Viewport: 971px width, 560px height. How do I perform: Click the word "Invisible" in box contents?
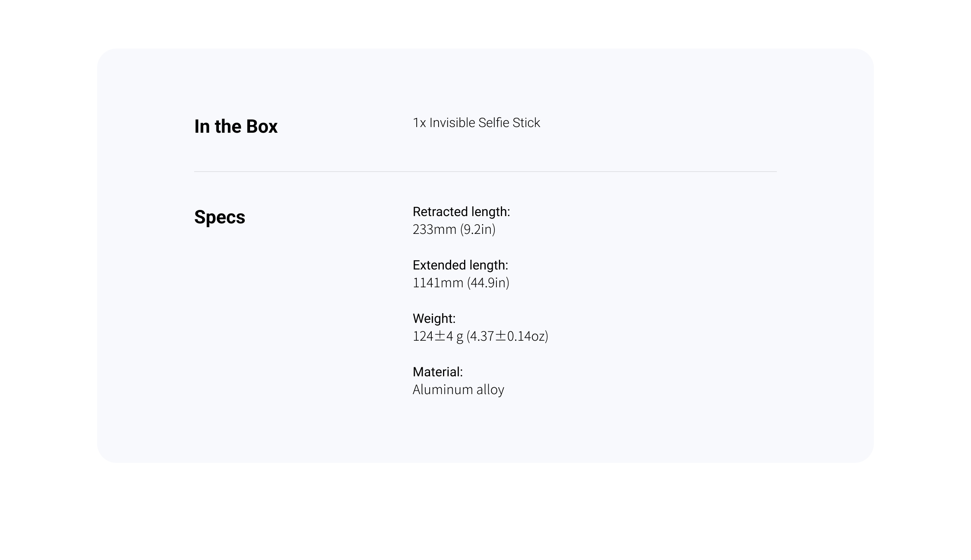click(x=452, y=123)
